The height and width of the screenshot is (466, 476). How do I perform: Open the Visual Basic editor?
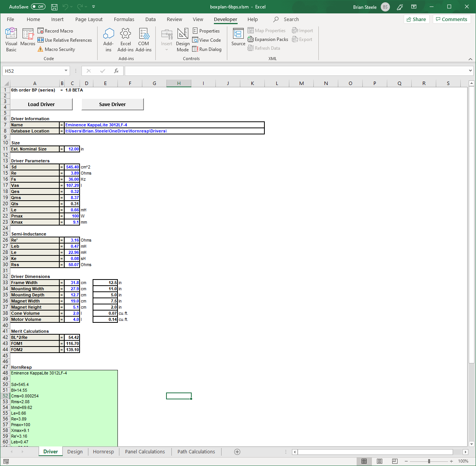click(11, 40)
